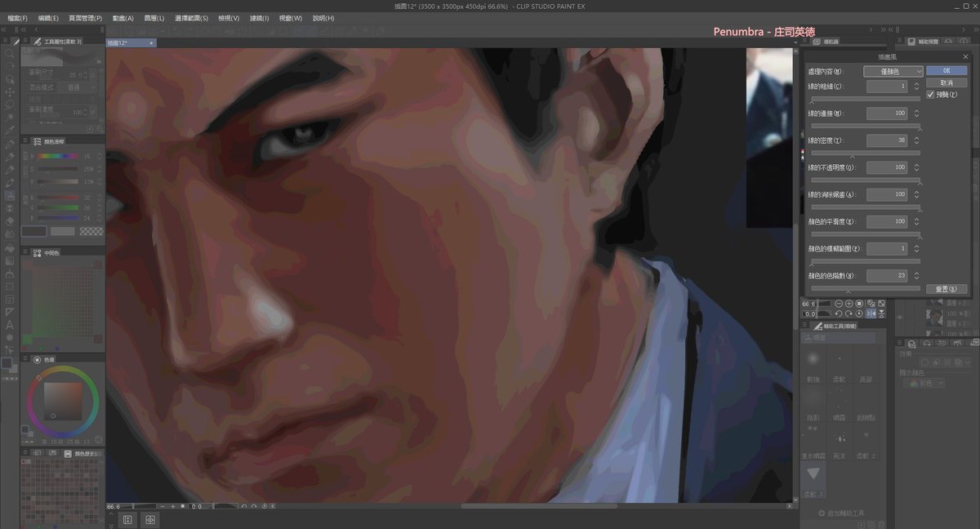Viewport: 980px width, 529px height.
Task: Click rotate-left icon in canvas status bar
Action: [244, 507]
